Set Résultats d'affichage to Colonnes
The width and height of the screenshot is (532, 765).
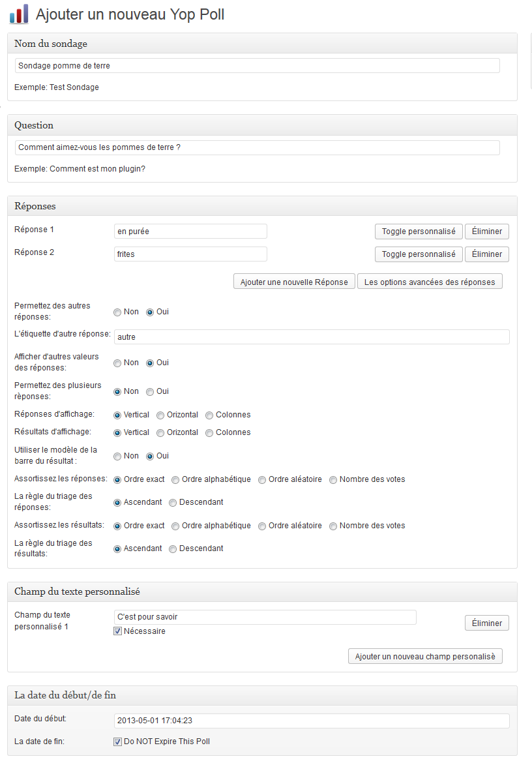[209, 433]
